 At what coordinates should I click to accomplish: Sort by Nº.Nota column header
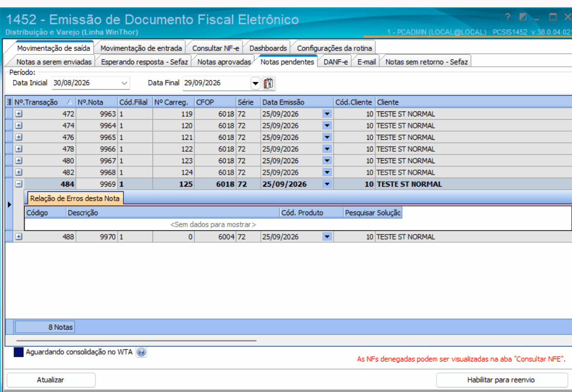97,102
